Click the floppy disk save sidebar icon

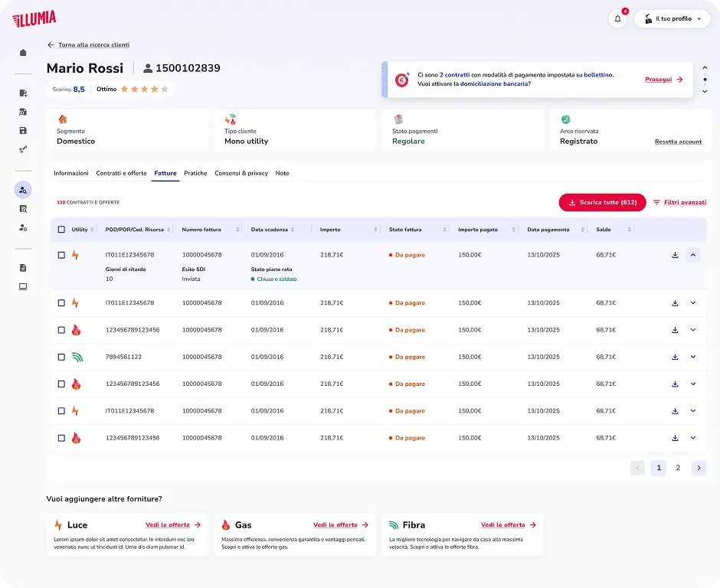tap(23, 131)
